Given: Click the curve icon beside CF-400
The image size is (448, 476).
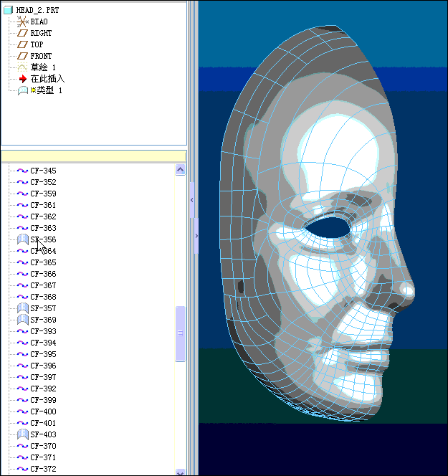Looking at the screenshot, I should (x=23, y=411).
